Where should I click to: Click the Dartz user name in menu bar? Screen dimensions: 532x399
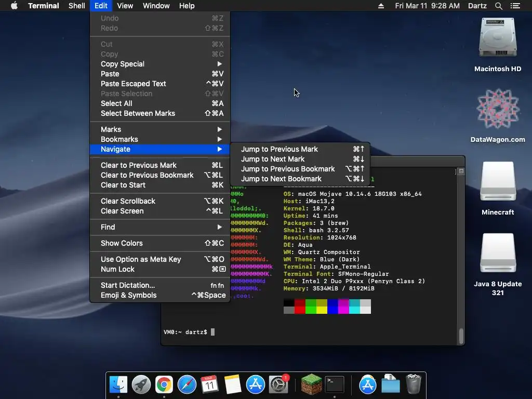[x=477, y=6]
